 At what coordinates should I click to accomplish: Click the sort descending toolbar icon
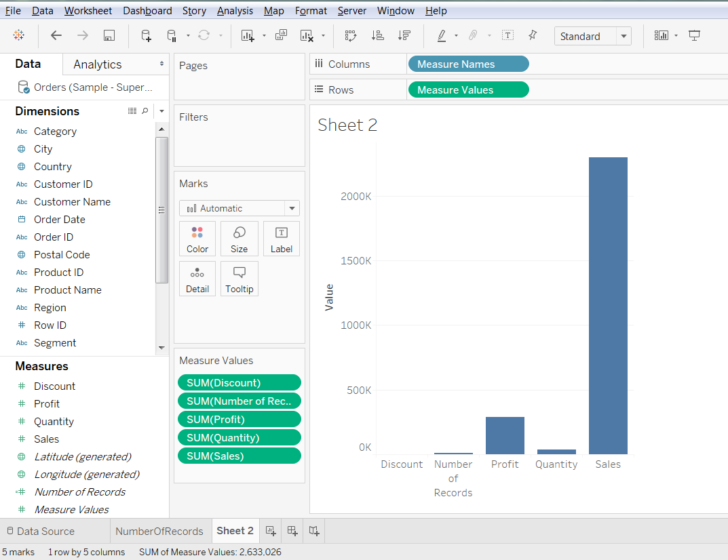tap(404, 36)
